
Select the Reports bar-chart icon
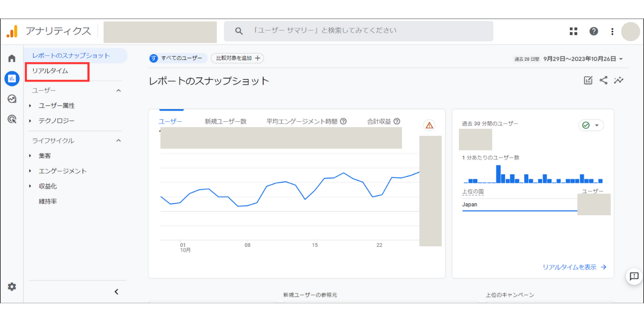12,78
